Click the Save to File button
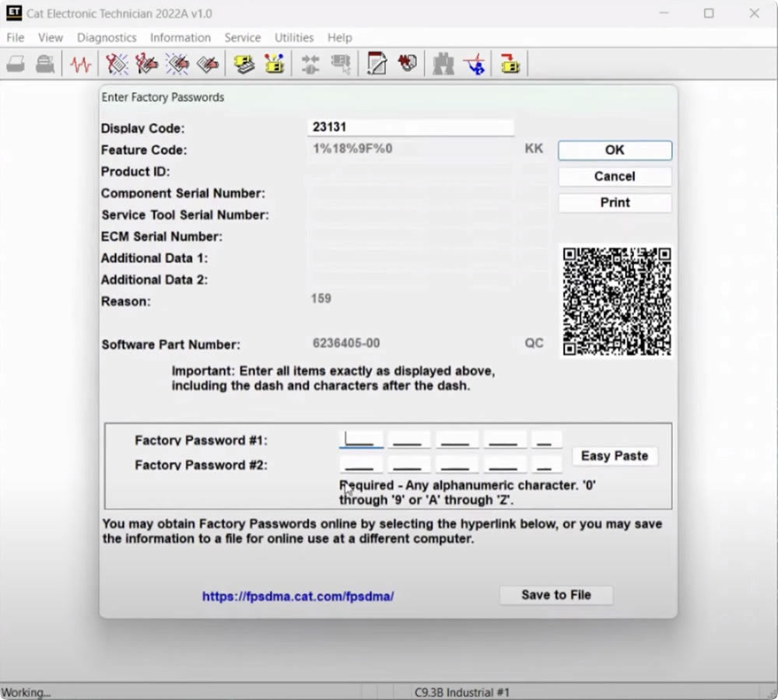778x700 pixels. tap(556, 595)
